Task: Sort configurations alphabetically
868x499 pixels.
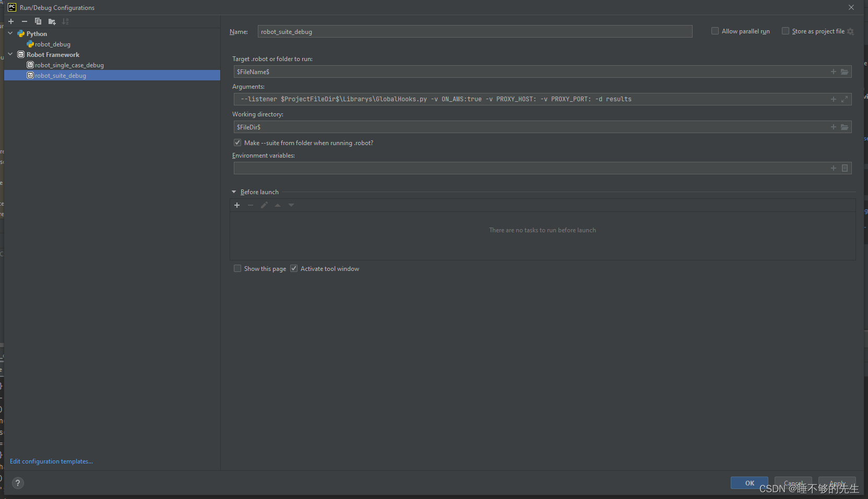Action: coord(65,21)
